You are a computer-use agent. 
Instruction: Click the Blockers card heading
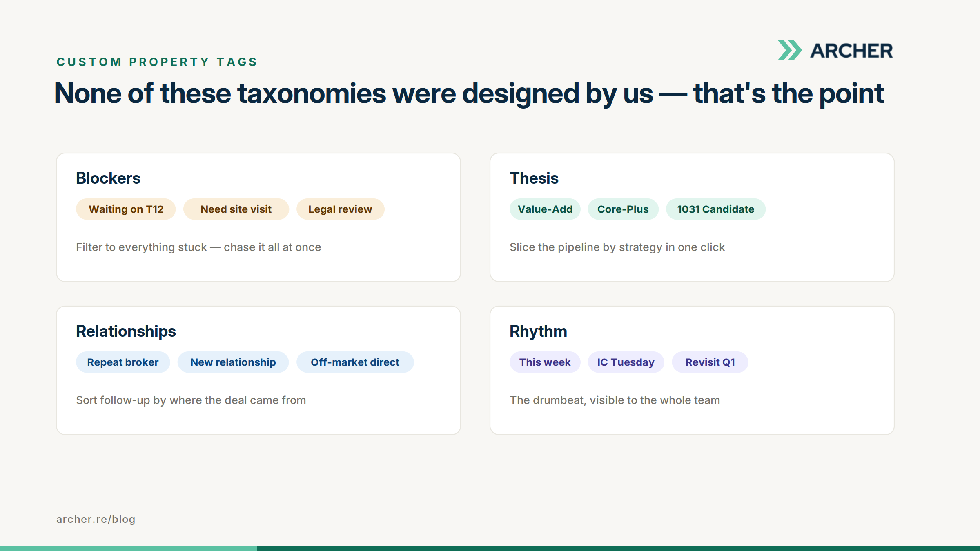108,178
